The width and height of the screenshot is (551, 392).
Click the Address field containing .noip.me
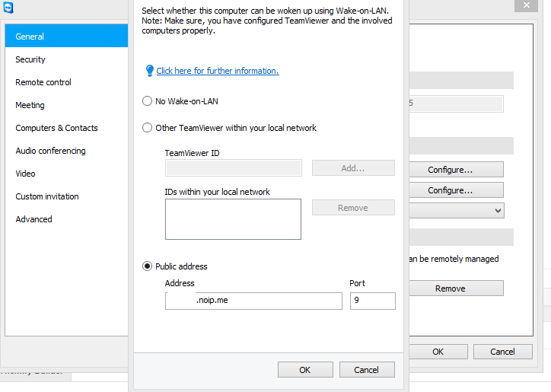click(253, 301)
